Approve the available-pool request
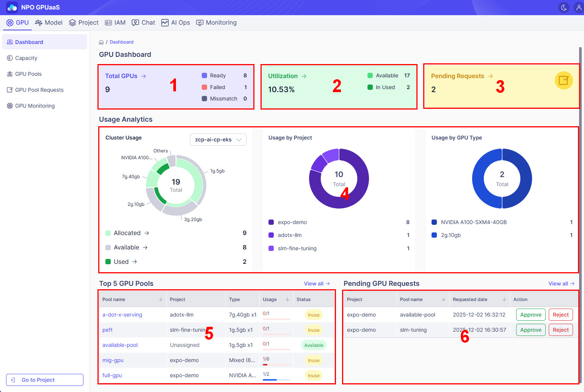 click(531, 315)
